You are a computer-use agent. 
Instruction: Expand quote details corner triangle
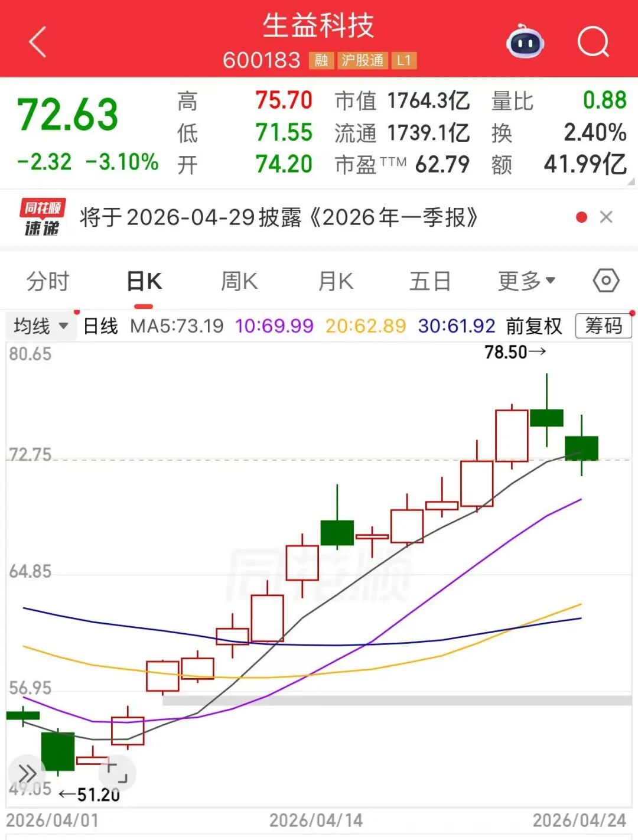[x=631, y=183]
